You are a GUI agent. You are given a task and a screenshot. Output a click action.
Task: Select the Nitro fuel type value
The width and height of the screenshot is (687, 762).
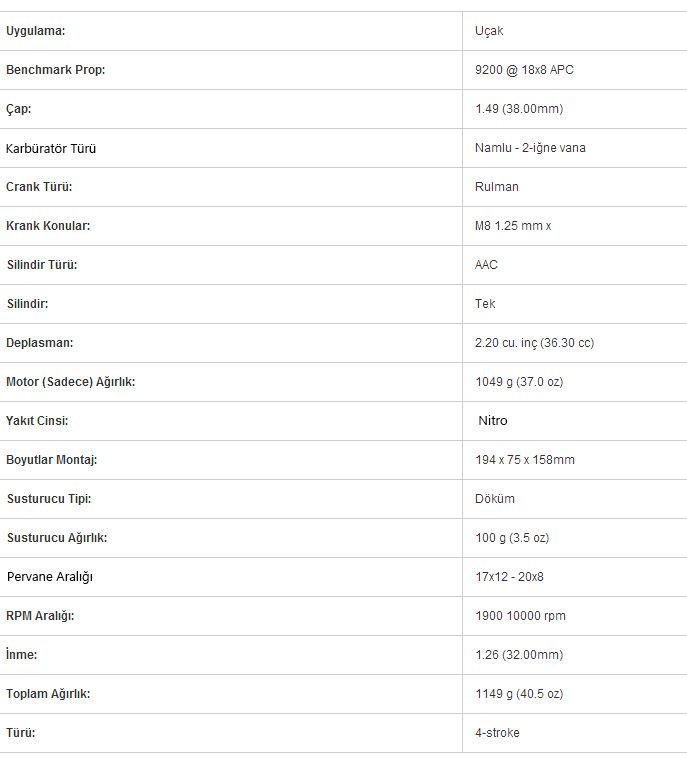493,420
